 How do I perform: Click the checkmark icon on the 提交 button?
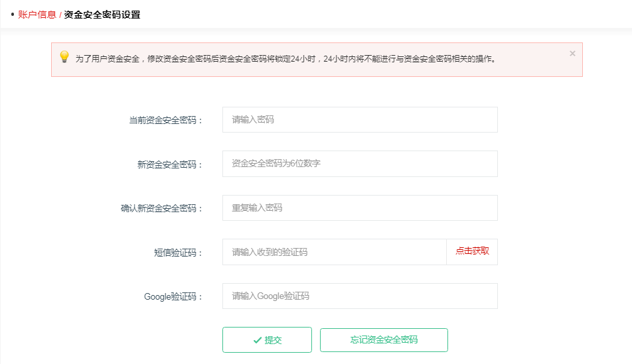(257, 340)
